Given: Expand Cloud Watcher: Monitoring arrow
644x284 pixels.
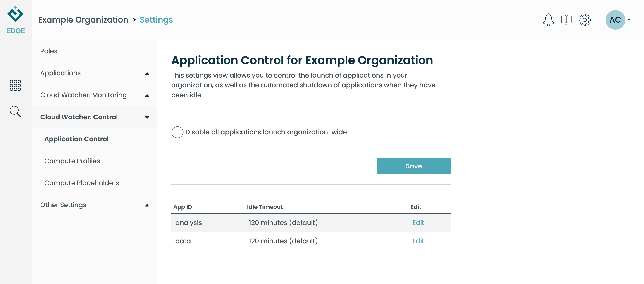Looking at the screenshot, I should [x=147, y=95].
